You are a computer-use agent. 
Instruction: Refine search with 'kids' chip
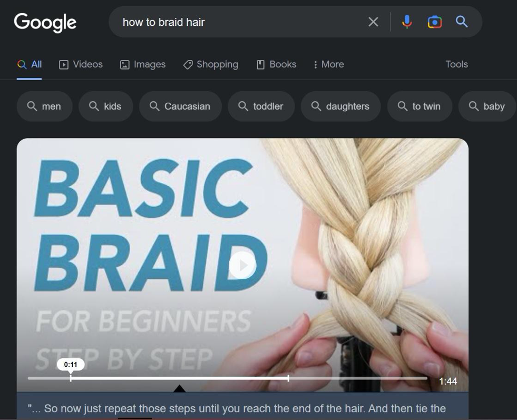(105, 106)
